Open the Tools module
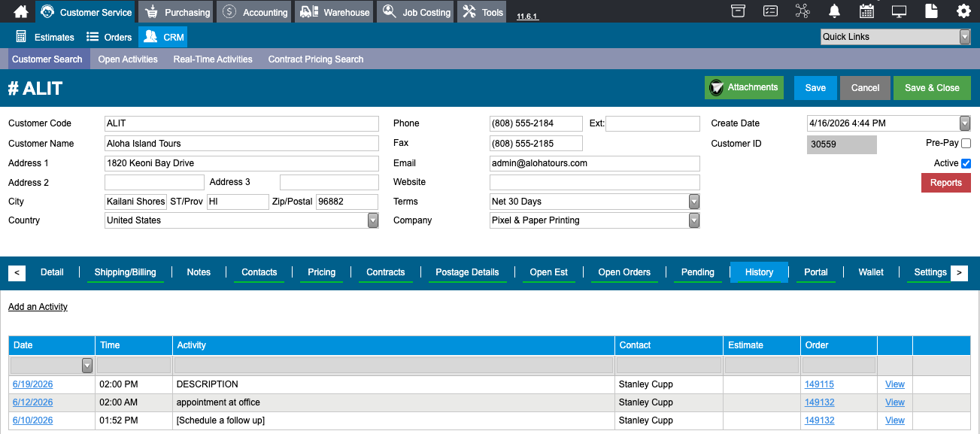The width and height of the screenshot is (980, 434). 483,12
